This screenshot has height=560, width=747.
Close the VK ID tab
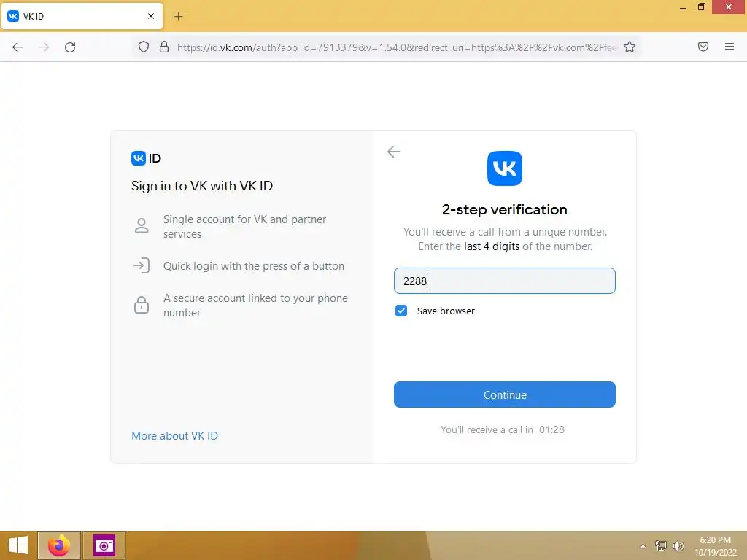150,16
